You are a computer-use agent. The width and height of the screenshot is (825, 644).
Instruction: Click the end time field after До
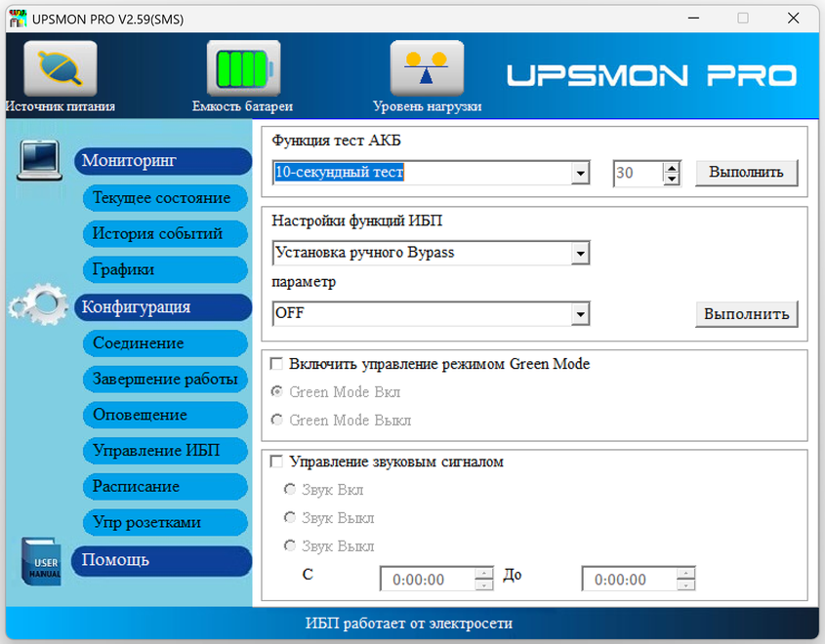pyautogui.click(x=630, y=580)
